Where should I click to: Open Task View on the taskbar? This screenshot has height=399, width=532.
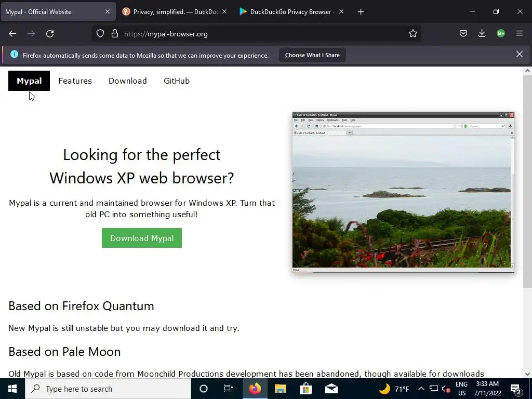click(x=229, y=389)
